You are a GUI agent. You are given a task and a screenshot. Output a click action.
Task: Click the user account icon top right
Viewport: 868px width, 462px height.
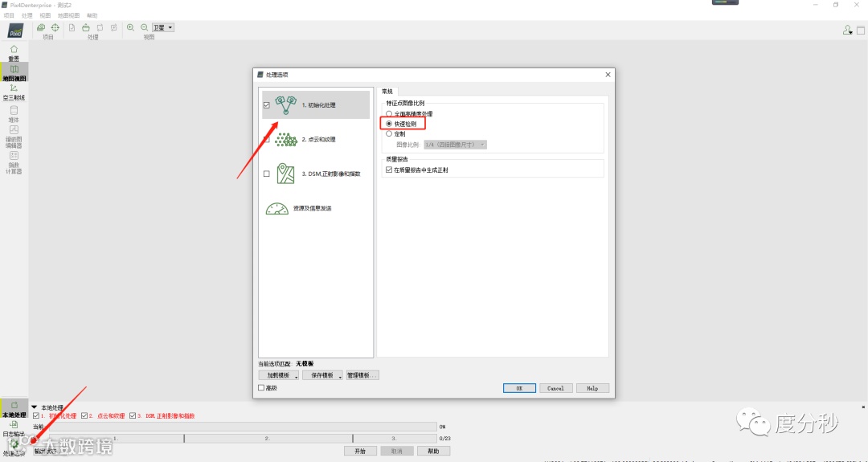[x=847, y=31]
